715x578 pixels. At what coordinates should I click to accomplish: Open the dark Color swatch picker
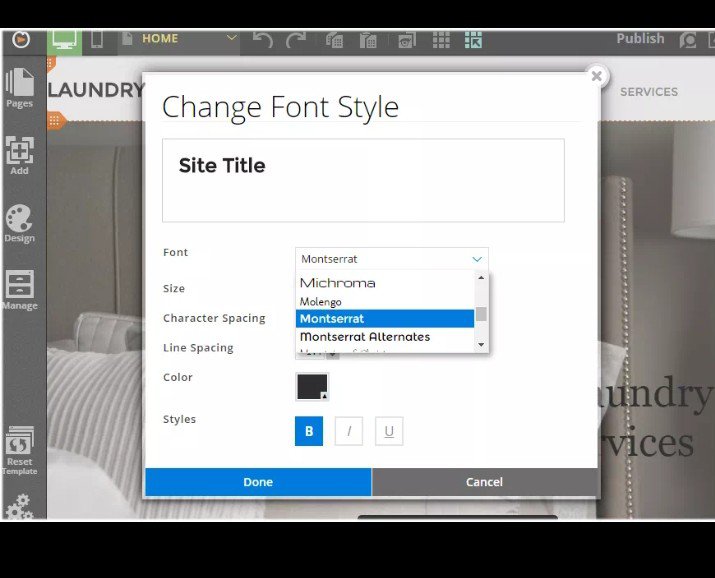(312, 387)
